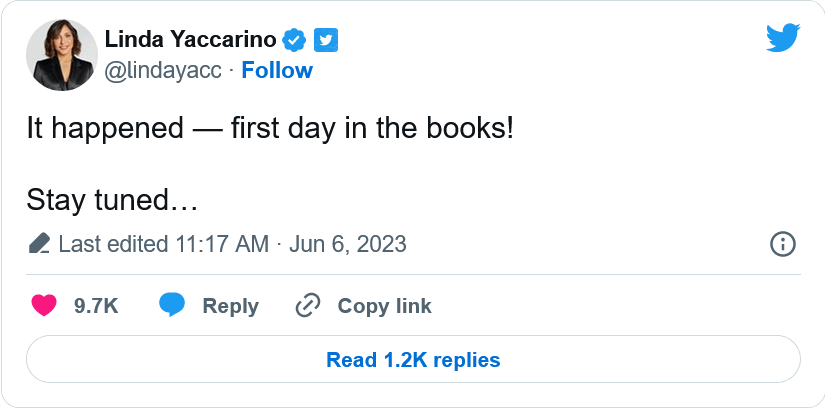Screen dimensions: 825x408
Task: Click the Reply text label
Action: click(x=230, y=306)
